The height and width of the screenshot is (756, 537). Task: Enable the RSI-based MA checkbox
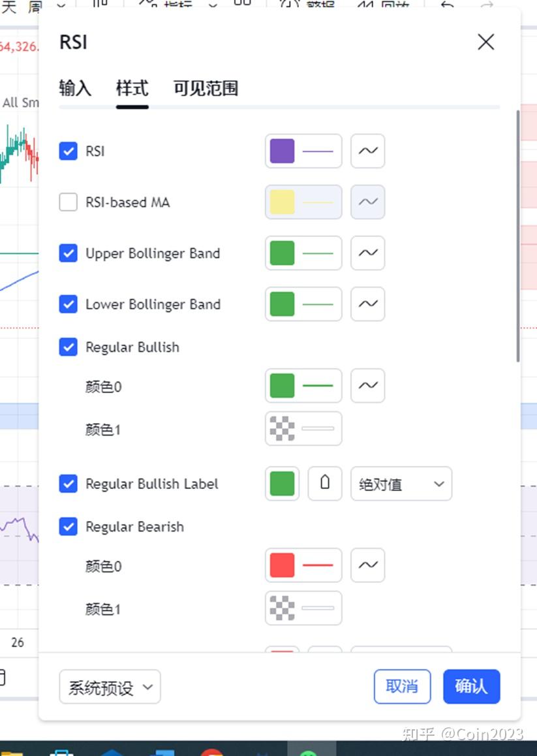coord(68,202)
